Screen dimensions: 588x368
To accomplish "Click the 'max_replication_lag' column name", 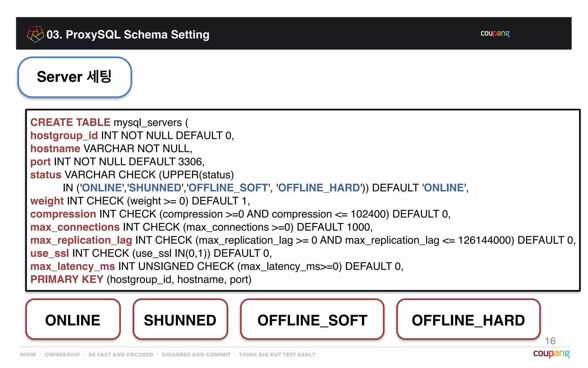I will (x=81, y=240).
